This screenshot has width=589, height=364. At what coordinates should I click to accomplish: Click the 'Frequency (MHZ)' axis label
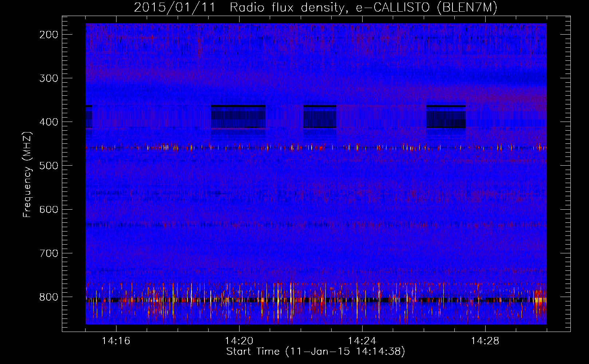27,175
